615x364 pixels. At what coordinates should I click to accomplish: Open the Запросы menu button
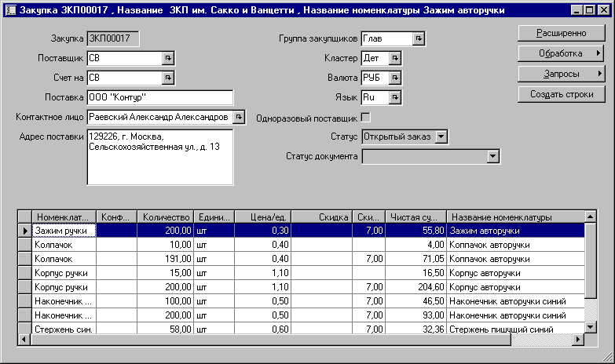[562, 74]
